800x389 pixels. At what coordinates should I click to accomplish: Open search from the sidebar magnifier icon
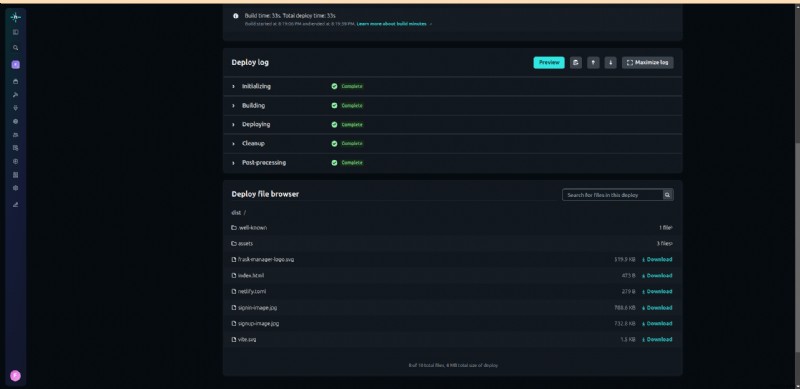(x=15, y=48)
